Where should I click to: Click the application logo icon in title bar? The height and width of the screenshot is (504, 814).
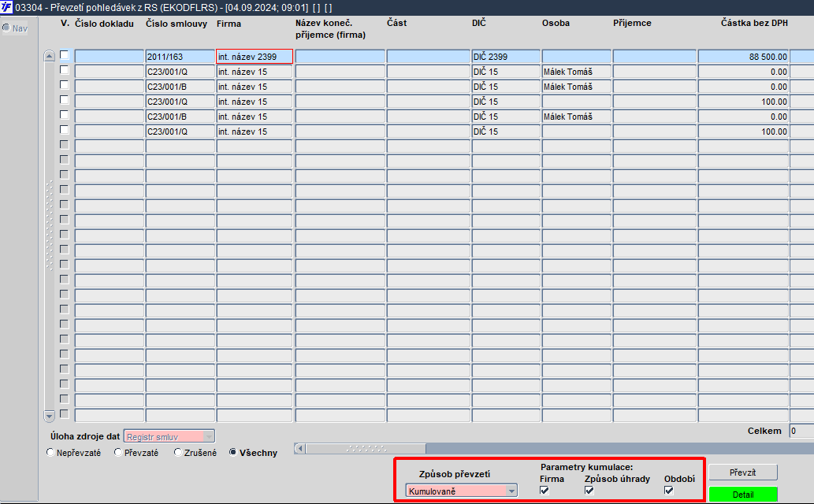(x=6, y=7)
